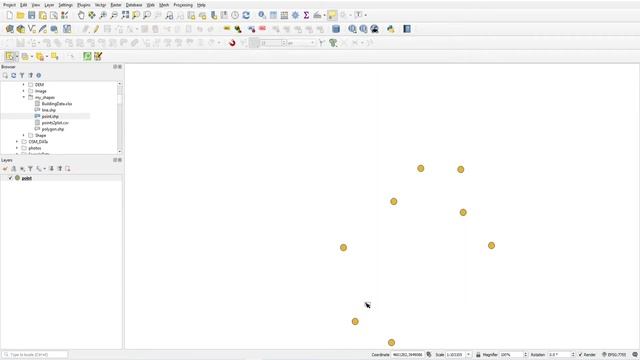This screenshot has width=640, height=360.
Task: Click the messages log icon at far right
Action: pyautogui.click(x=635, y=355)
